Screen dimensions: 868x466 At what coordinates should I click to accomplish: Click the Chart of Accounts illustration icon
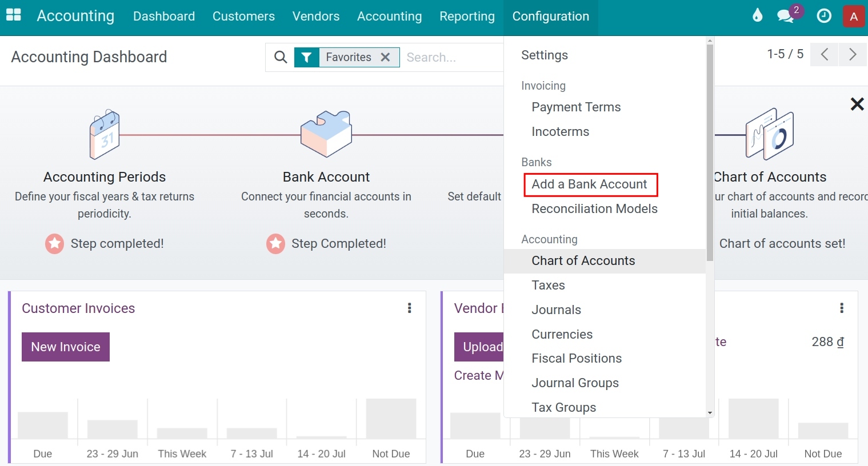pos(770,134)
